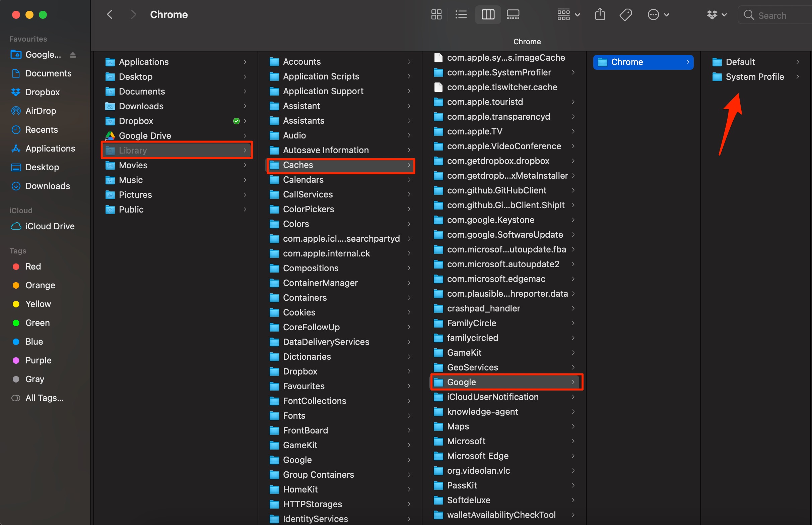Eject the Google drive in sidebar

(73, 55)
